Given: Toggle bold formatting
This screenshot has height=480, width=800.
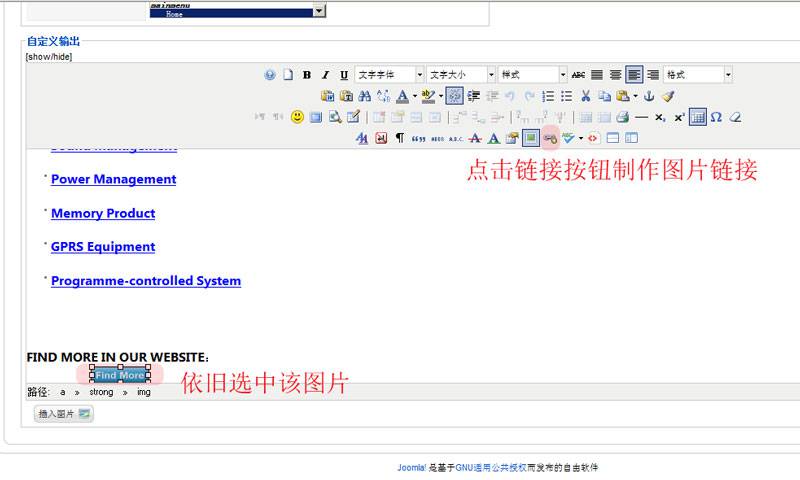Looking at the screenshot, I should pyautogui.click(x=307, y=75).
